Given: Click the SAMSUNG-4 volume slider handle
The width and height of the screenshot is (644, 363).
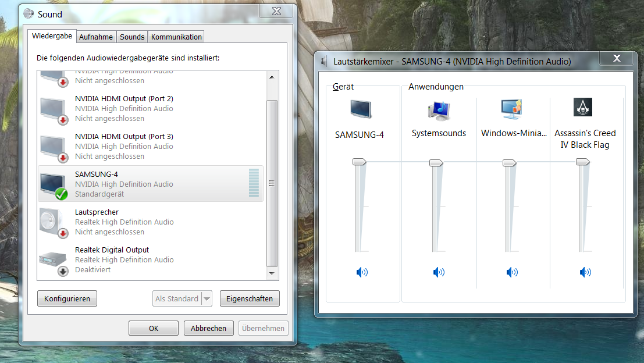Looking at the screenshot, I should pos(360,162).
